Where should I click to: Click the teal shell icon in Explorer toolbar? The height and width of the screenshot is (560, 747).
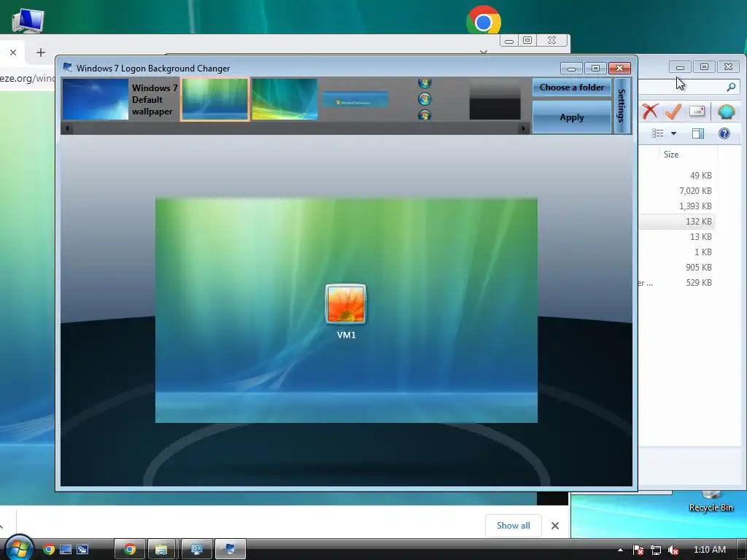pos(726,112)
